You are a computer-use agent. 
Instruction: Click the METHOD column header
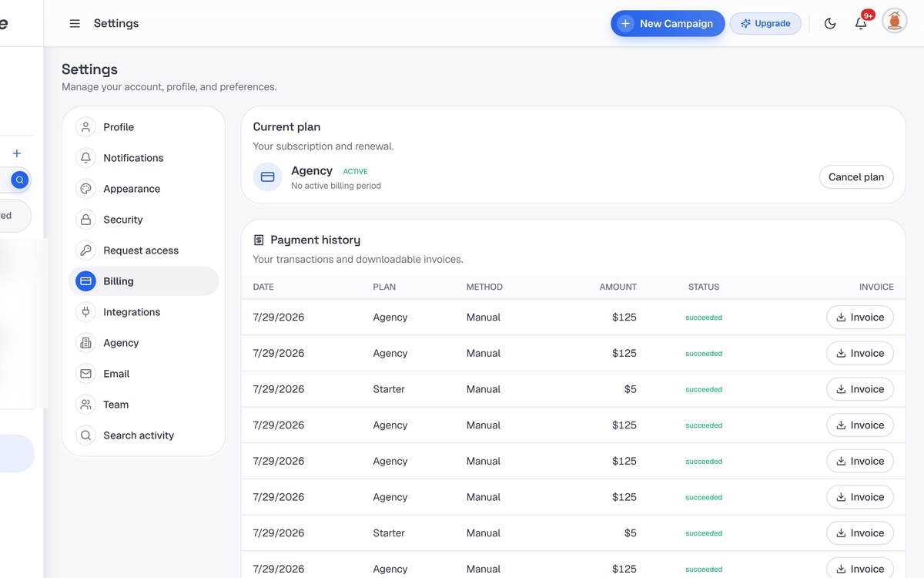484,287
